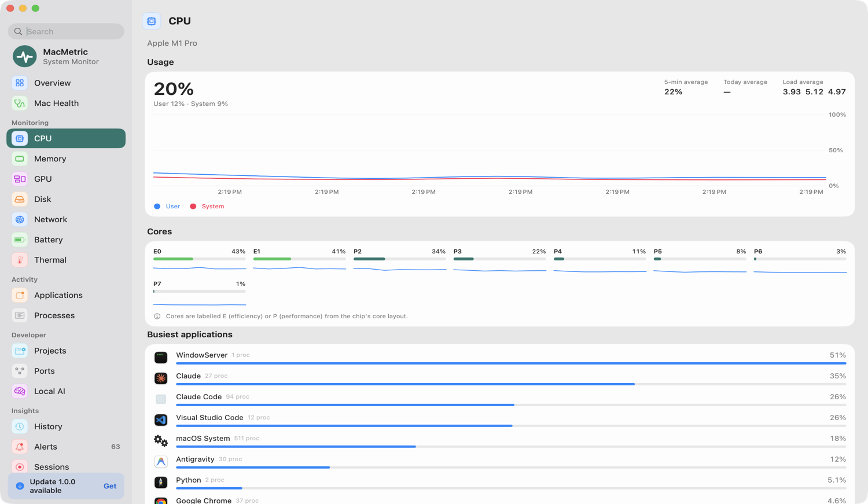The image size is (868, 504).
Task: Click the Python application row name
Action: pos(189,480)
